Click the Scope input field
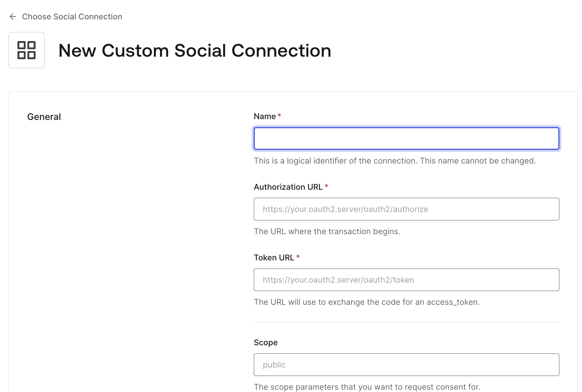This screenshot has height=392, width=582. (x=406, y=364)
